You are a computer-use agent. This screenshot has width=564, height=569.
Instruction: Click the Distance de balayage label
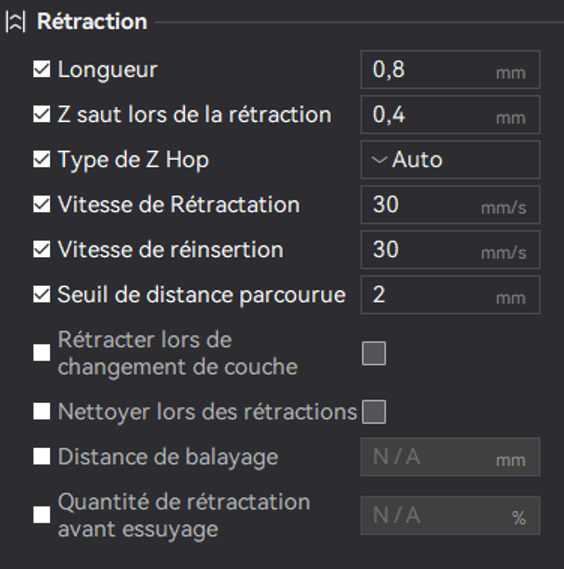pyautogui.click(x=168, y=457)
